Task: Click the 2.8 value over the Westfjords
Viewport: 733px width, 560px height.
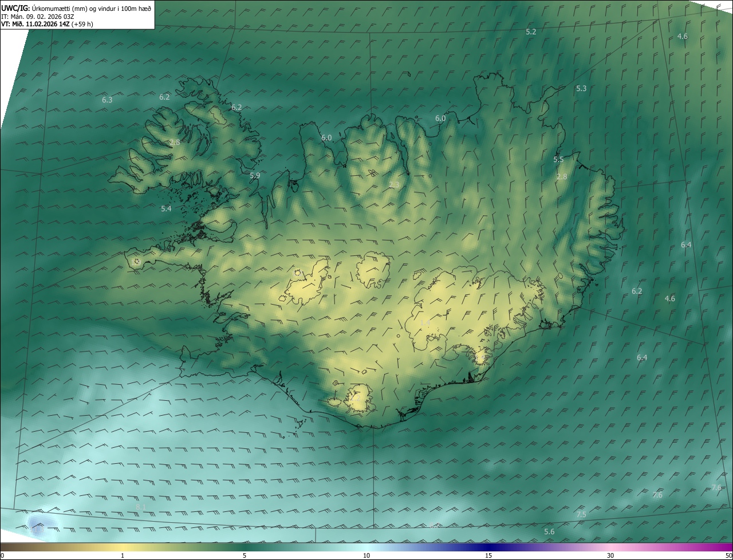Action: [x=175, y=142]
